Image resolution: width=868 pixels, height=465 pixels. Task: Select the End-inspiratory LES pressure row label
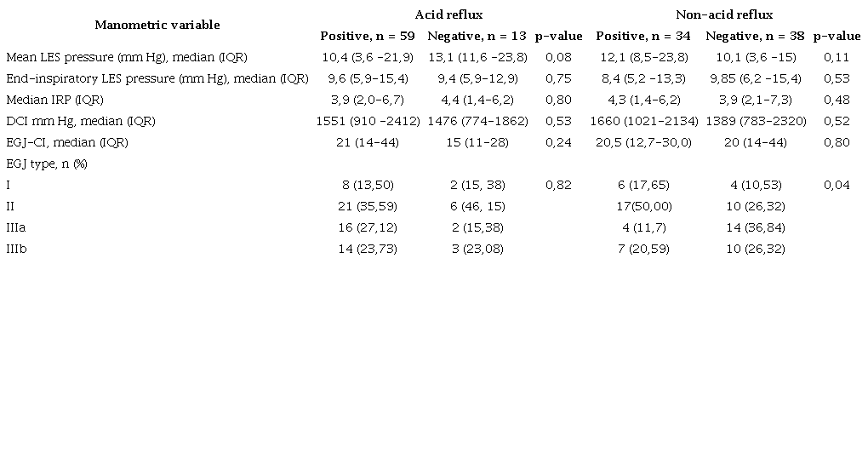[157, 78]
